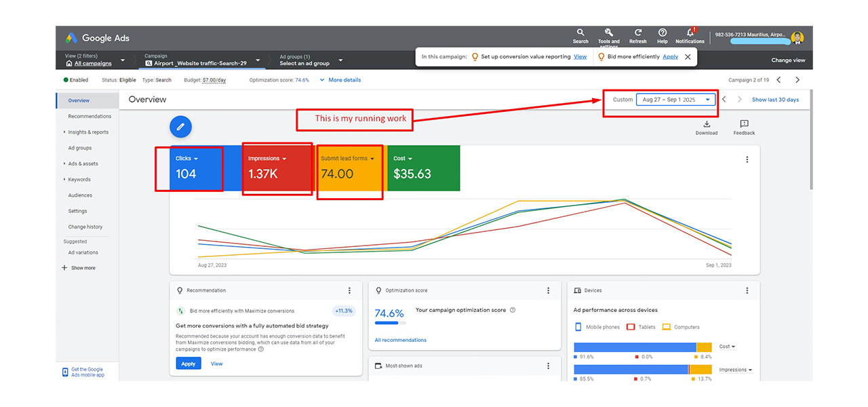Select Keywords in the left sidebar
The width and height of the screenshot is (868, 407).
point(79,180)
